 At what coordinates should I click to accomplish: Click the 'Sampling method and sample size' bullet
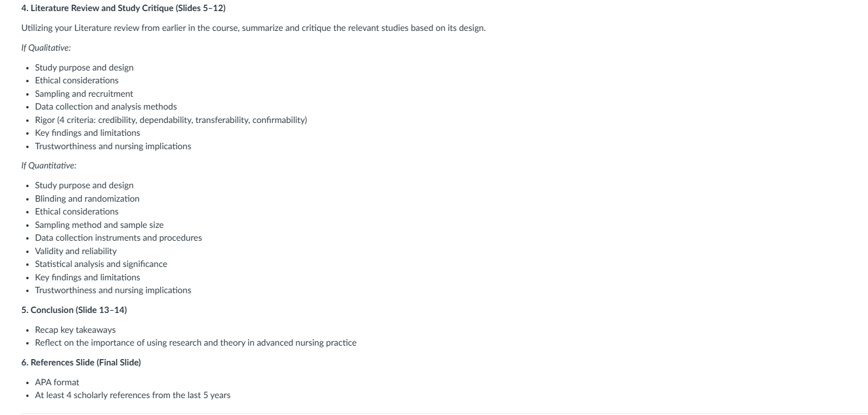coord(99,225)
